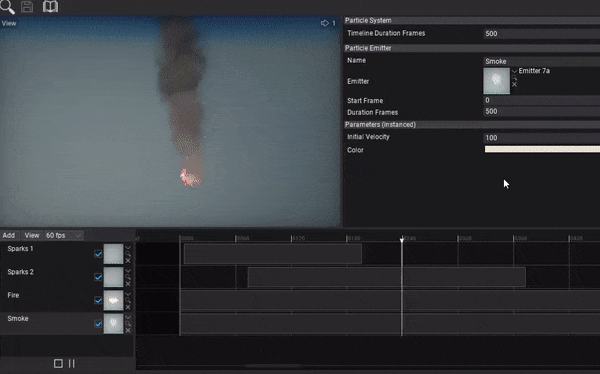Viewport: 600px width, 374px height.
Task: Click the save floppy disk icon
Action: (27, 7)
